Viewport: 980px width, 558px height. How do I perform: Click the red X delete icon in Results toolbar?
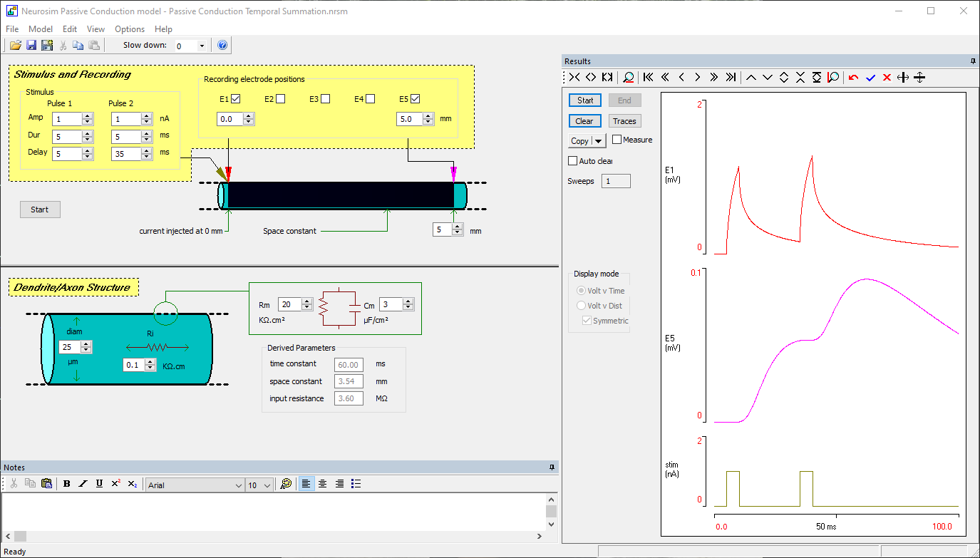(x=887, y=77)
